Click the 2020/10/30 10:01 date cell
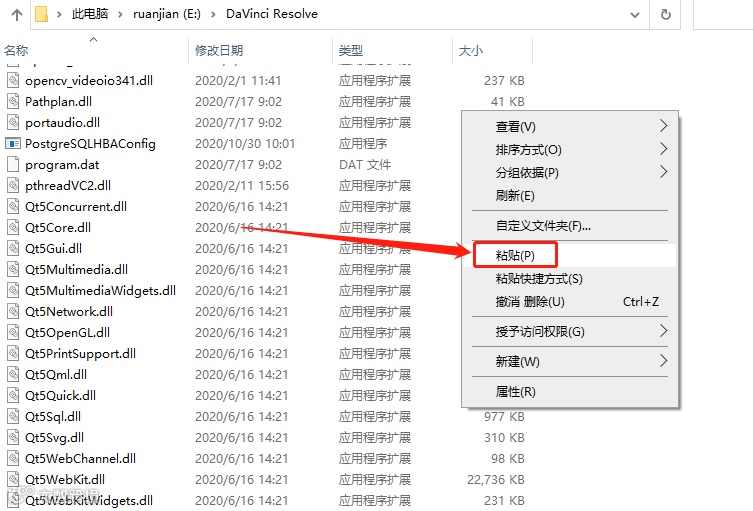This screenshot has height=511, width=753. 245,144
